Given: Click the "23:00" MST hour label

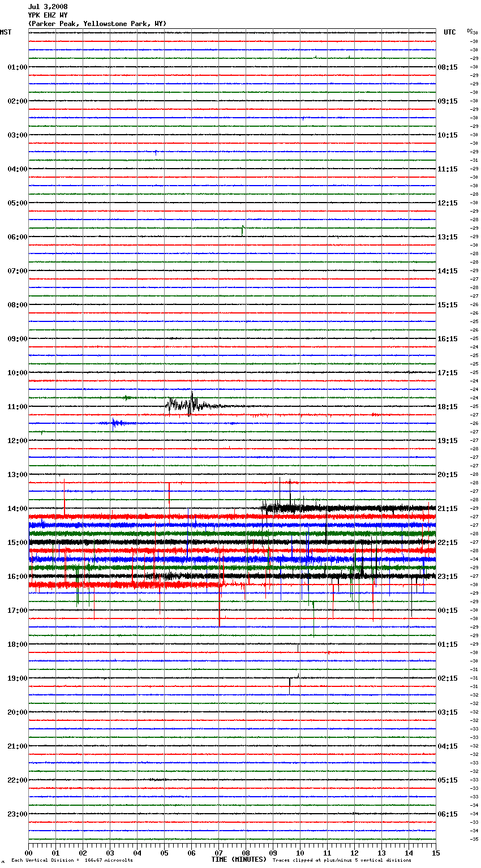Looking at the screenshot, I should pos(17,814).
